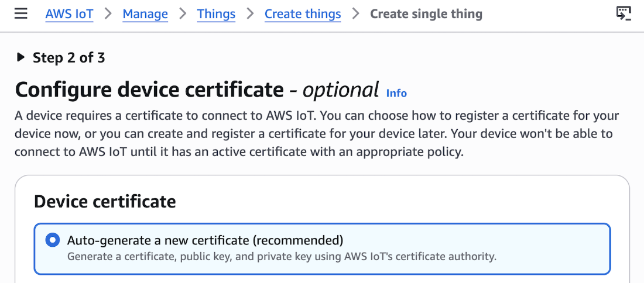Click the chevron before Create single thing
This screenshot has height=283, width=644.
[x=356, y=14]
